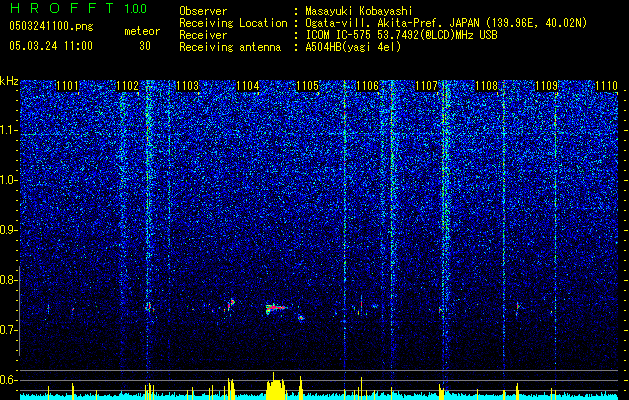Click the widest yellow block in the power graph

click(x=276, y=387)
